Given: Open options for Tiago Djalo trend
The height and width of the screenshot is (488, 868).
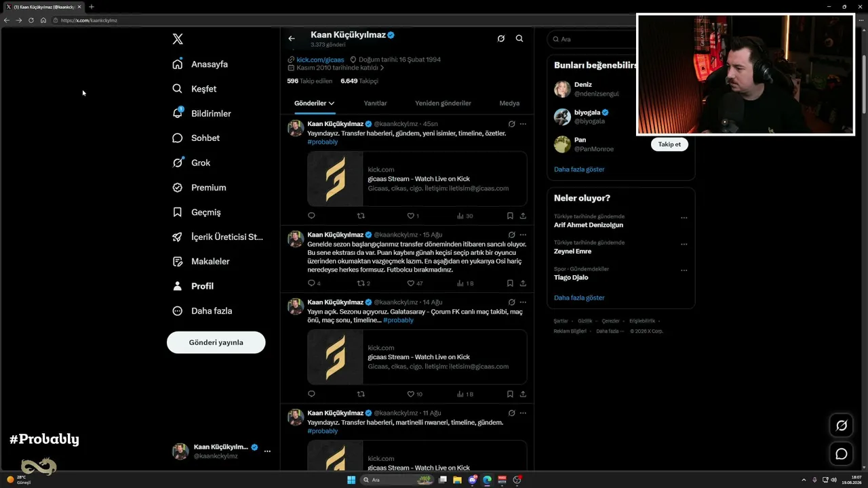Looking at the screenshot, I should (x=684, y=270).
